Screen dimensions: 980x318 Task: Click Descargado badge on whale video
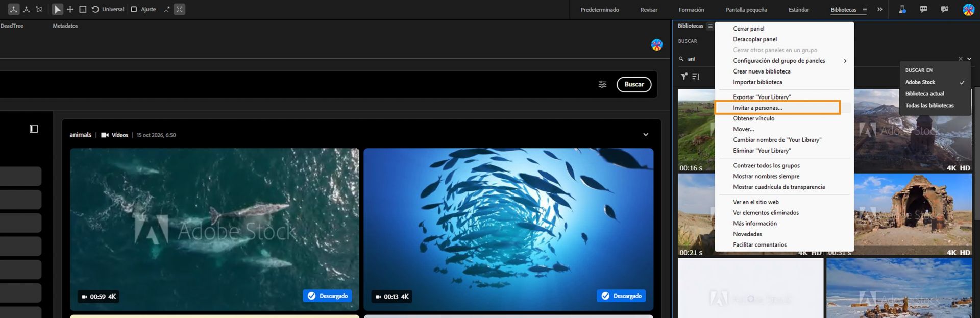pyautogui.click(x=327, y=296)
